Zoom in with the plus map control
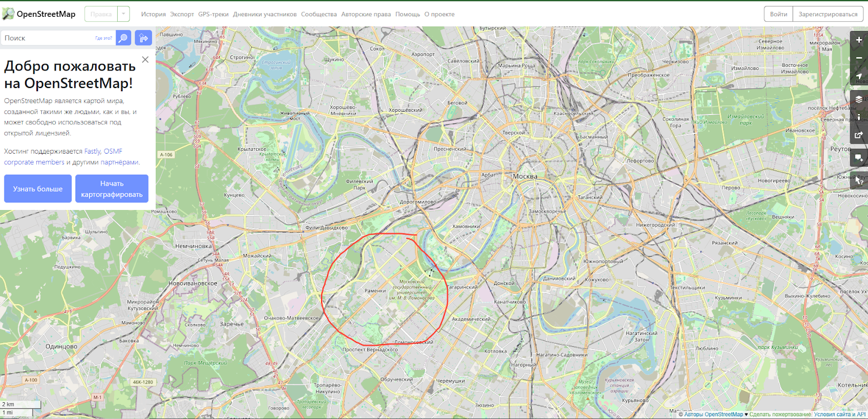The width and height of the screenshot is (868, 419). pos(859,40)
